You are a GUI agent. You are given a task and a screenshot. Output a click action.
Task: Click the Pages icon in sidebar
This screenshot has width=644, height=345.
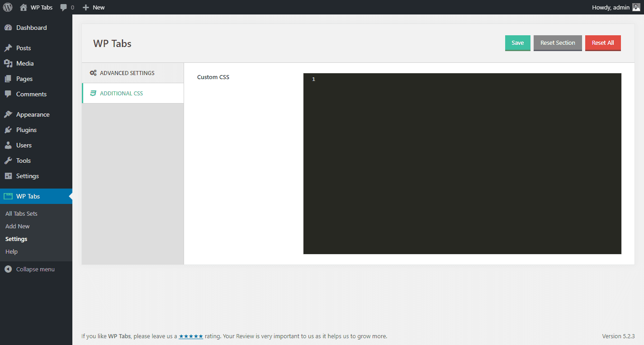point(8,79)
